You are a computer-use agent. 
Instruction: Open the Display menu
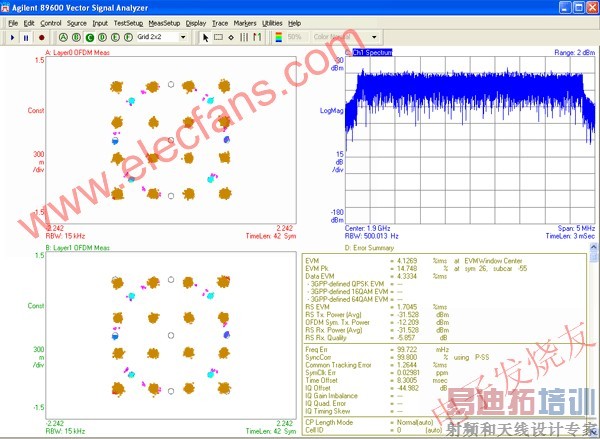[196, 23]
